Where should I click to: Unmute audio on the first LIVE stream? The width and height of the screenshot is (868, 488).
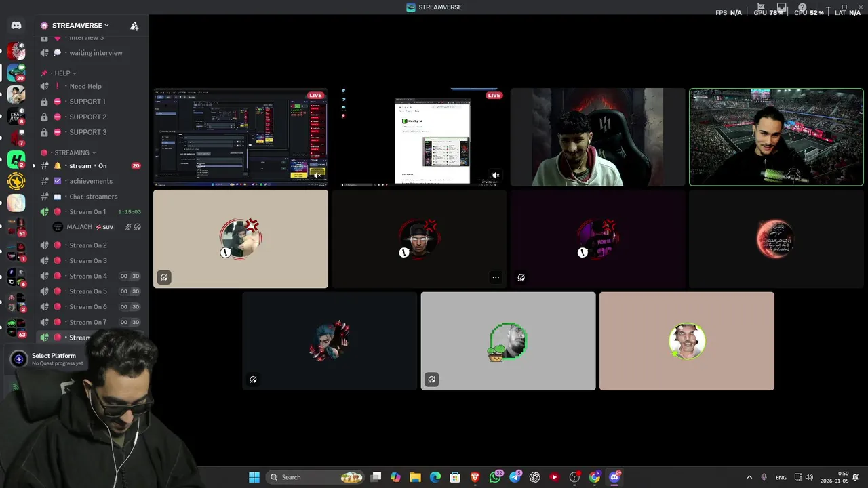pos(317,175)
